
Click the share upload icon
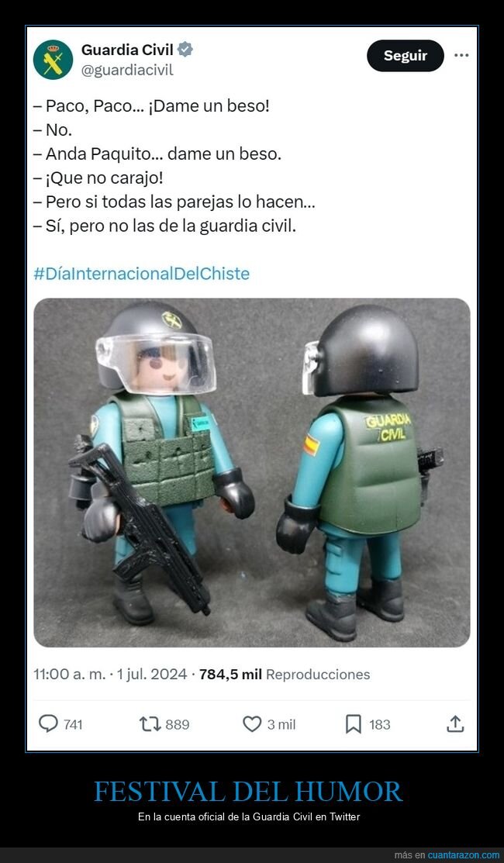tap(455, 723)
